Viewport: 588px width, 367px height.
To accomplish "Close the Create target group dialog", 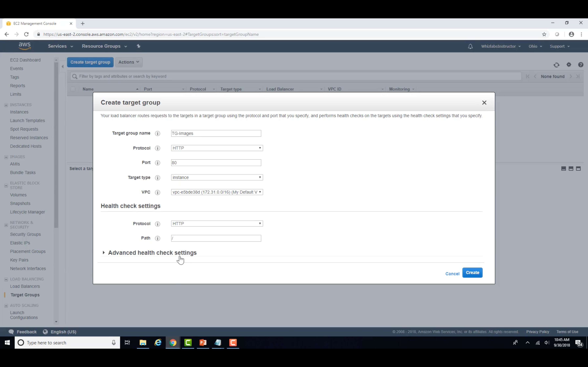I will tap(484, 103).
